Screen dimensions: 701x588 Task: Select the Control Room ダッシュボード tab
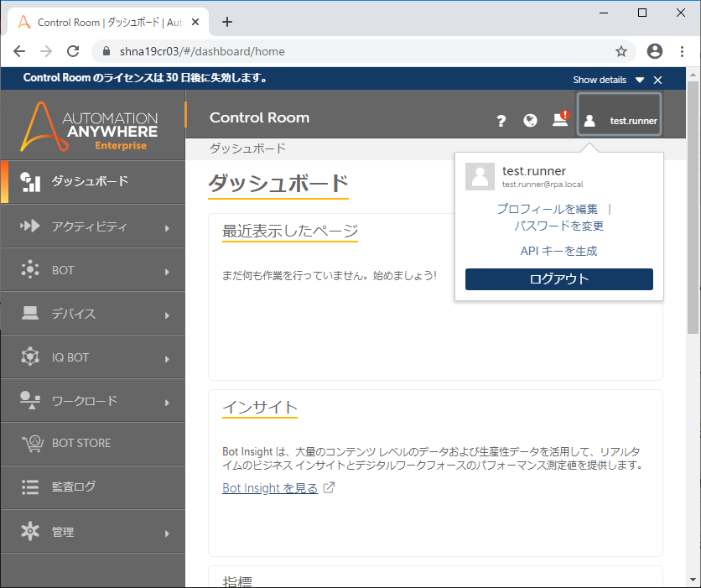coord(108,22)
